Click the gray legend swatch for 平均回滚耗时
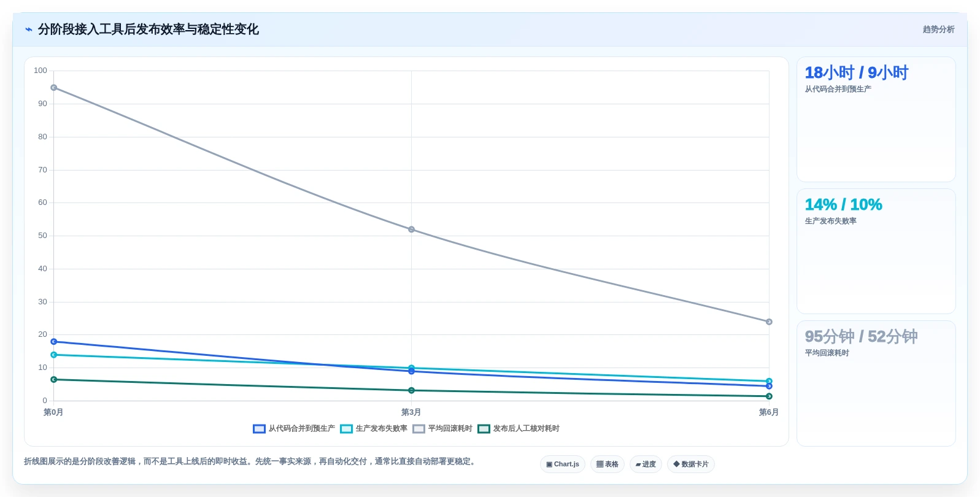Image resolution: width=980 pixels, height=497 pixels. [419, 429]
